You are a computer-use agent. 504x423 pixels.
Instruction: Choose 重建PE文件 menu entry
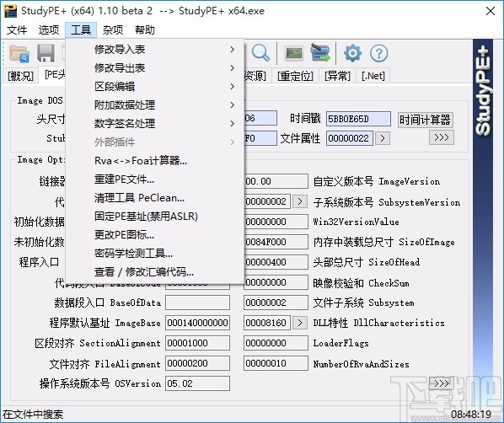tap(155, 179)
